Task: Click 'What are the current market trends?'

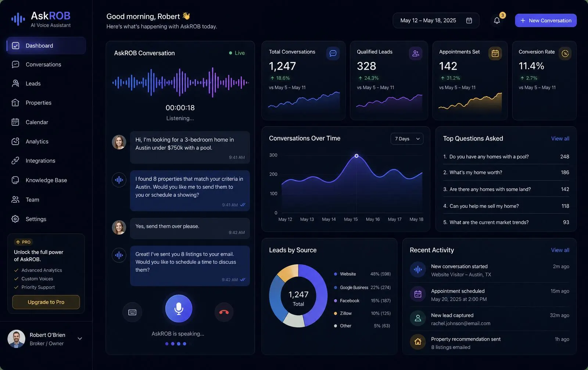Action: point(489,222)
